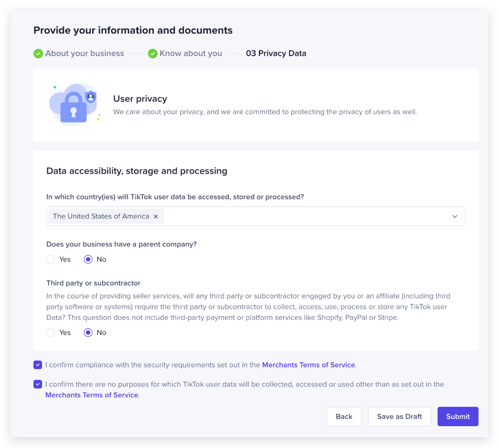Go to the Know about you step
This screenshot has height=448, width=499.
pyautogui.click(x=191, y=54)
